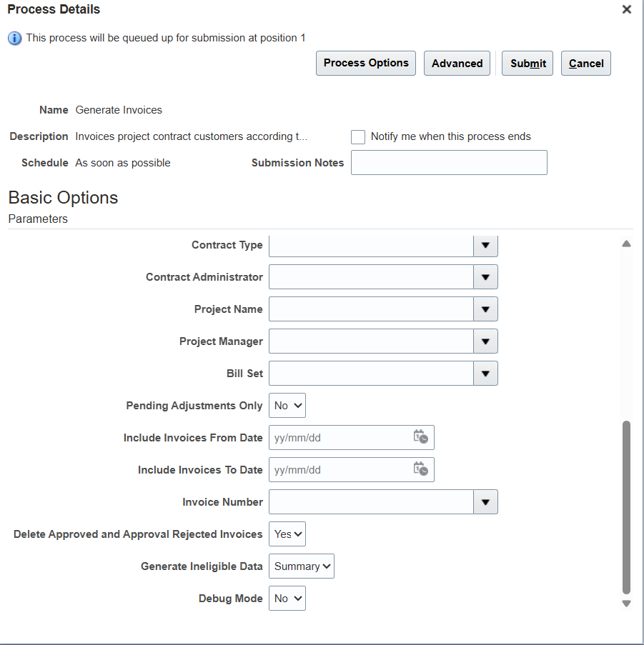Expand the Contract Administrator dropdown arrow

click(485, 277)
